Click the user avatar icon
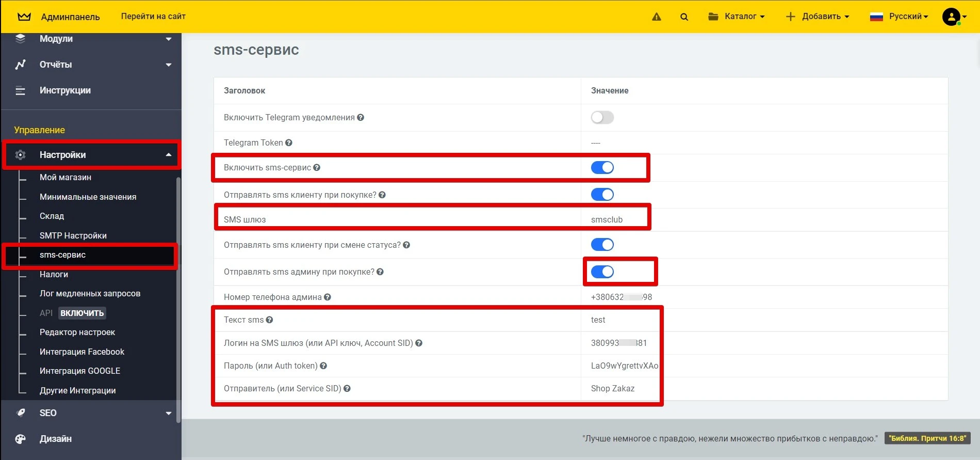 (x=951, y=17)
